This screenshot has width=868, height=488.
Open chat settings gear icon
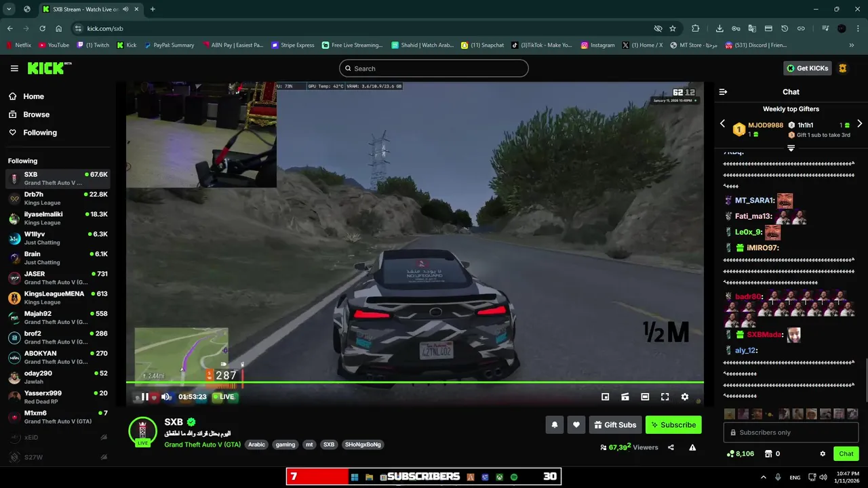(823, 454)
